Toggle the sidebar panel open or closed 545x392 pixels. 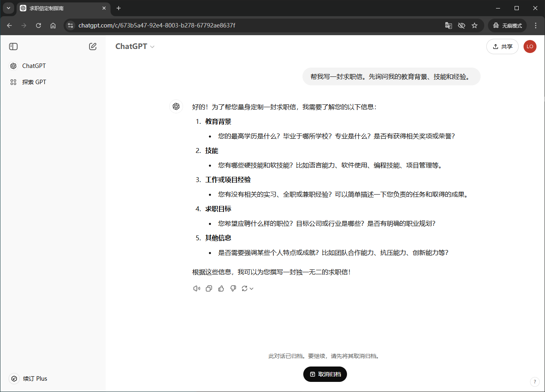[13, 47]
